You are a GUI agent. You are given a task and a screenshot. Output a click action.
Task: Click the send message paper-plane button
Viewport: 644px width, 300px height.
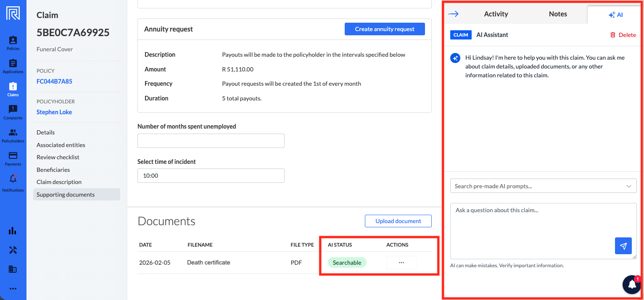coord(623,246)
